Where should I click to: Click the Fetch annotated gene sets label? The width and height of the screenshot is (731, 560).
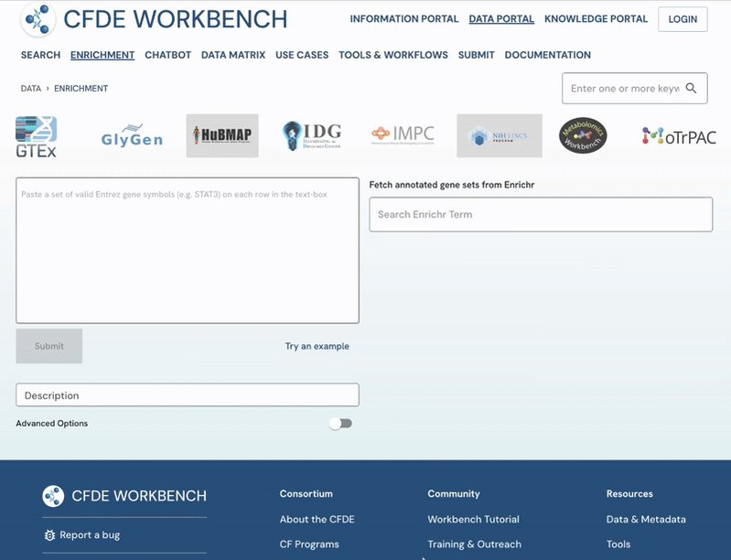(x=452, y=185)
